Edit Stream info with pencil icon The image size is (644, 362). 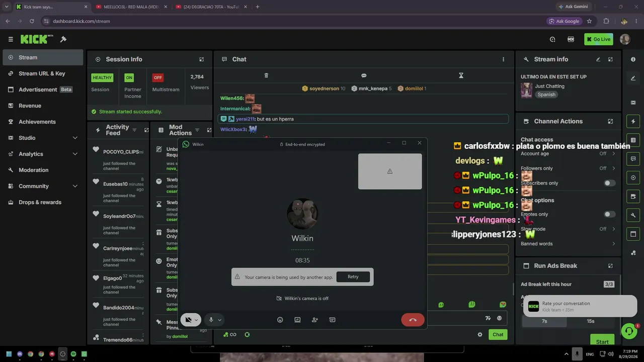598,59
